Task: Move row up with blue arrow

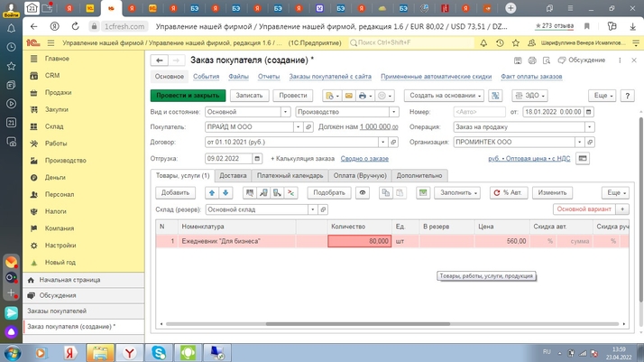Action: pos(212,192)
